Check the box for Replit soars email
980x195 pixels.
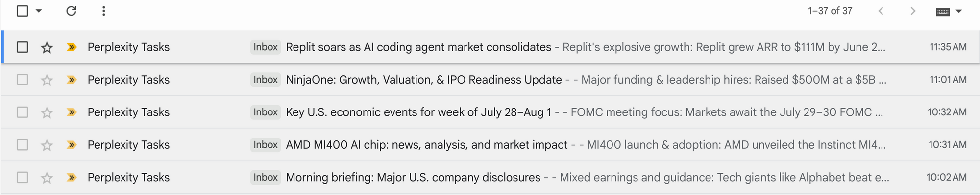[23, 47]
